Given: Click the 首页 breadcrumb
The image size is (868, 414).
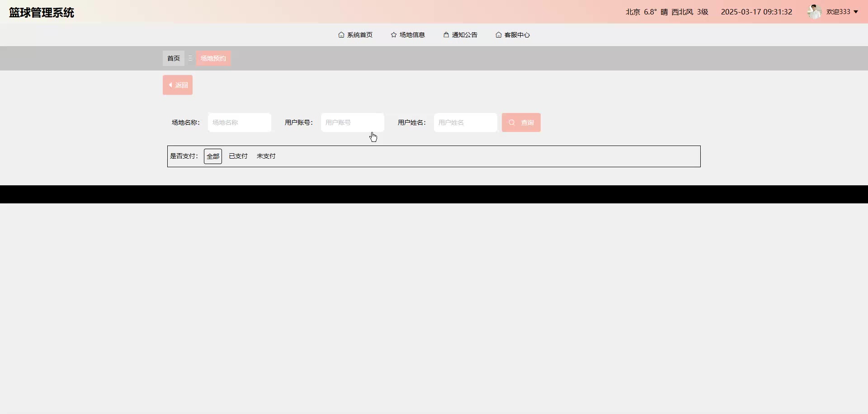Looking at the screenshot, I should [x=174, y=58].
